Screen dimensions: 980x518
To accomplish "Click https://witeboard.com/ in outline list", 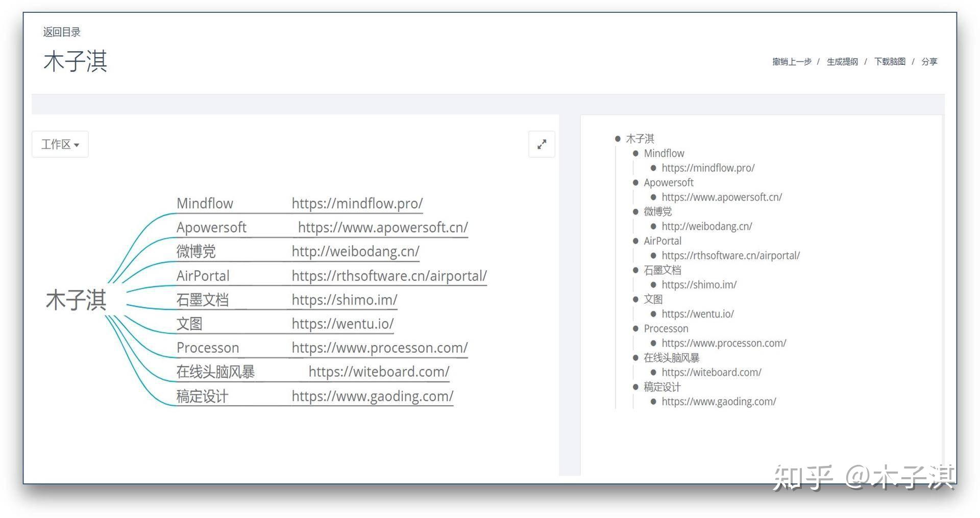I will (711, 373).
